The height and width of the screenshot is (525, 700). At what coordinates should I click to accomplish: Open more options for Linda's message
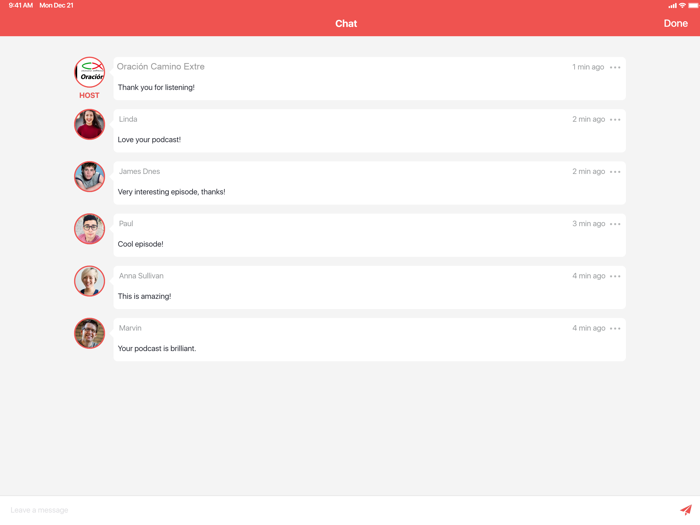615,120
